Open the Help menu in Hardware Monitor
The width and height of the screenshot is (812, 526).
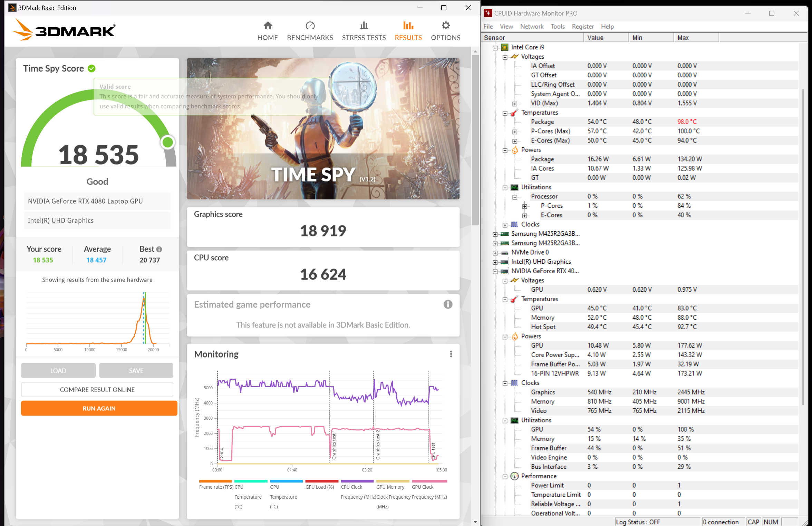click(x=607, y=27)
